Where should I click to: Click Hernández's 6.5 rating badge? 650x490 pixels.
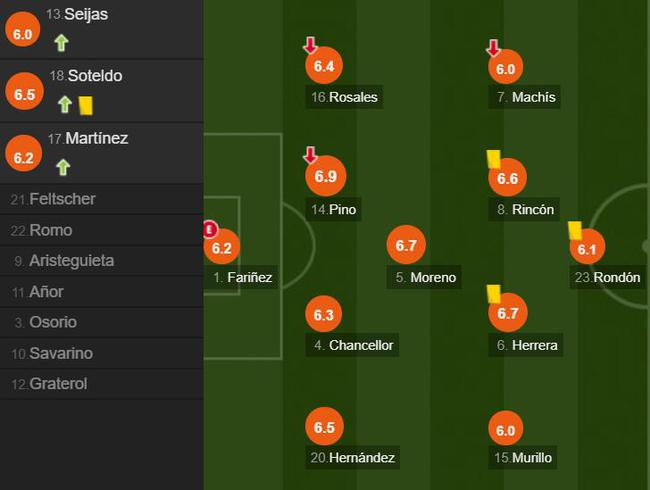[323, 427]
